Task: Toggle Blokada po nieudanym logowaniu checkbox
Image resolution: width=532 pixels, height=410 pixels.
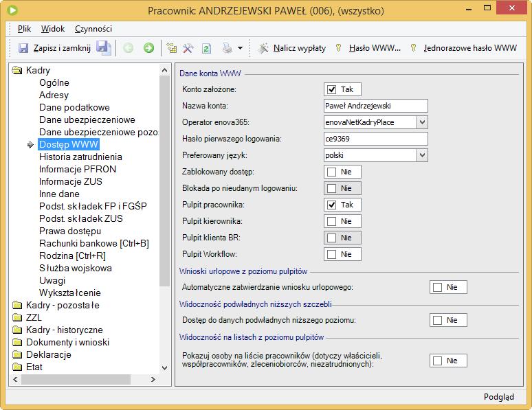Action: point(331,188)
